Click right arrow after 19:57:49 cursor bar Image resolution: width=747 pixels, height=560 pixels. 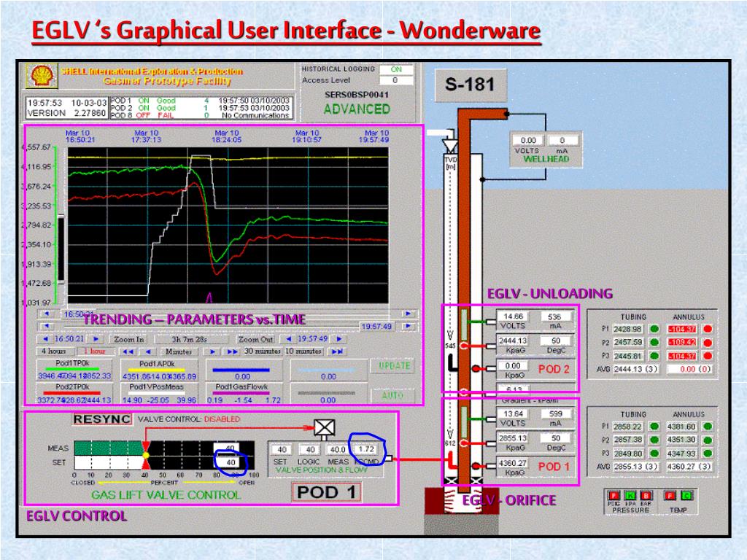click(408, 326)
